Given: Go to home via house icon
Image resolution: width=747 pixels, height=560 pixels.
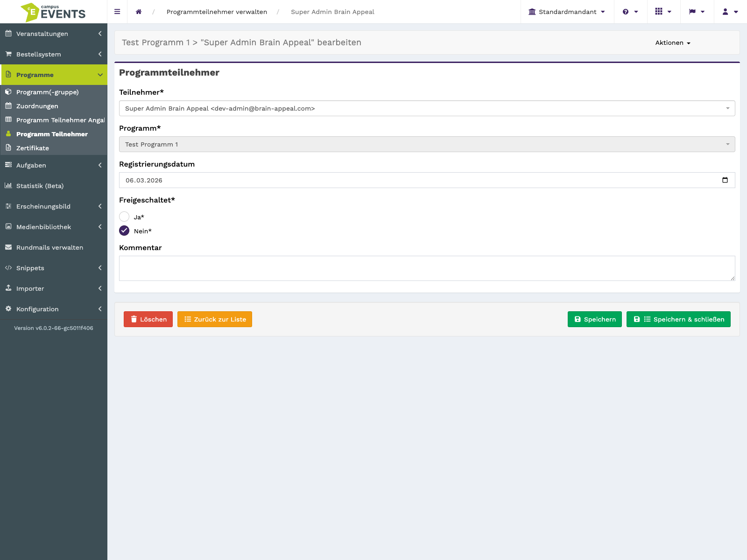Looking at the screenshot, I should tap(139, 12).
